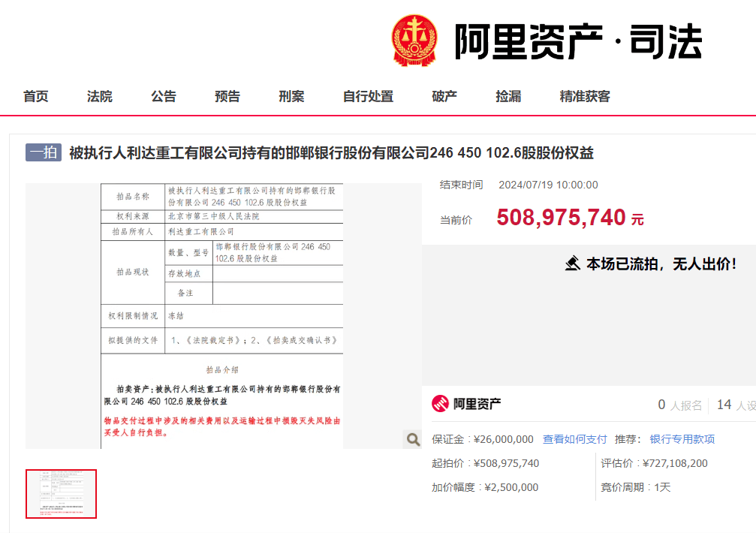Open the 银行专用款项 link
The image size is (756, 533).
click(x=682, y=439)
